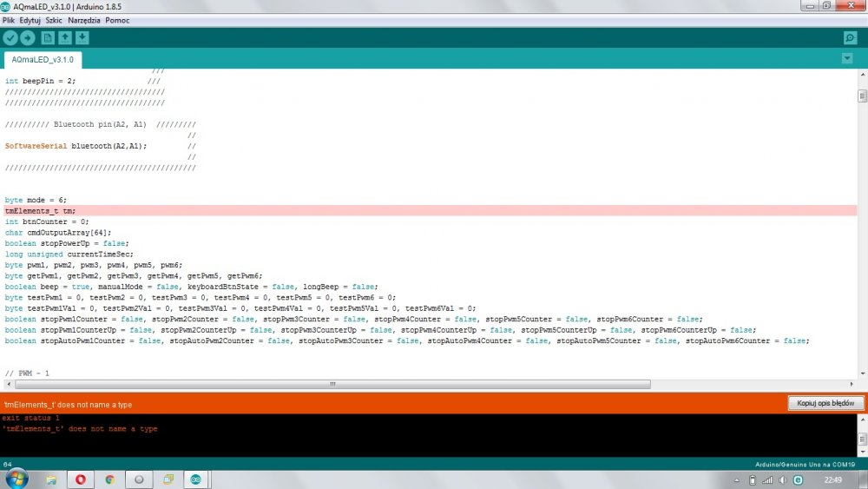Click the Kopiuj opis błędów button
Viewport: 868px width, 489px height.
(825, 404)
